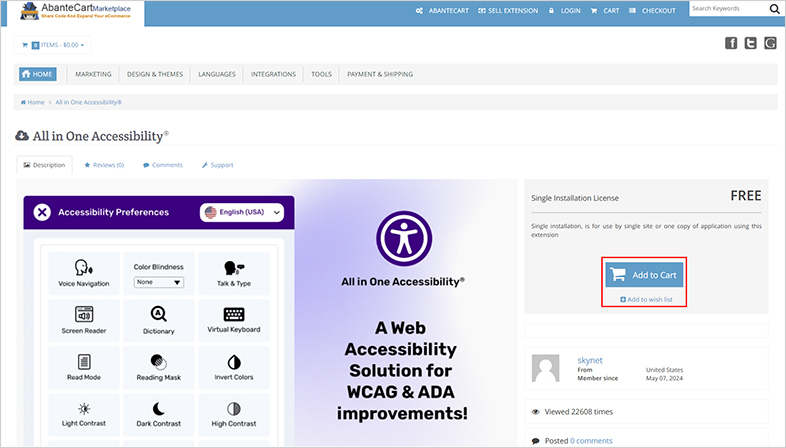Go to Checkout from the header
The image size is (786, 448).
(x=653, y=11)
